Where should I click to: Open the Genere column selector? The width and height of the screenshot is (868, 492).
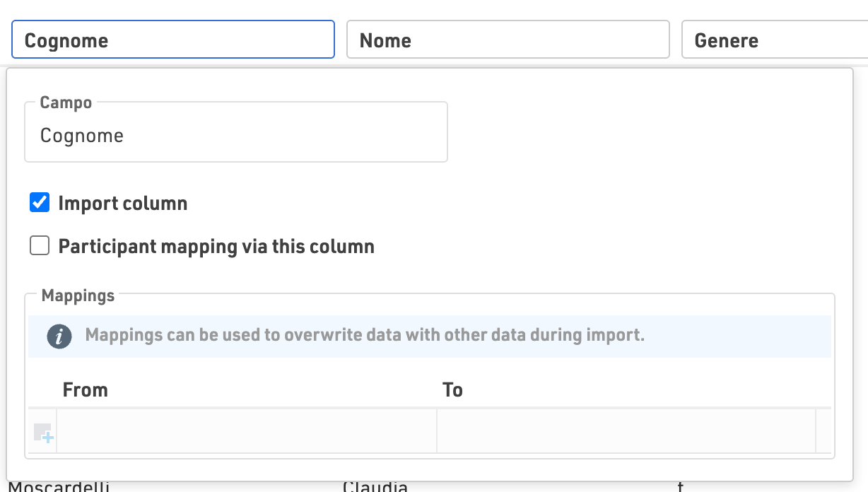point(774,40)
